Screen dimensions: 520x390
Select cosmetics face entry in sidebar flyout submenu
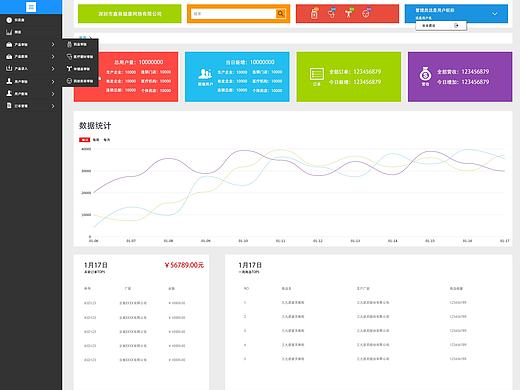[80, 81]
